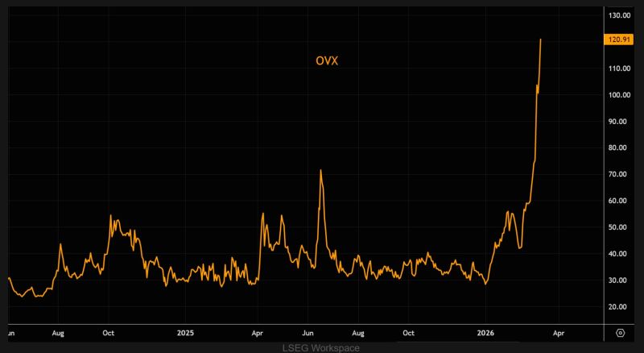Click the 2025 label on time axis
Image resolution: width=644 pixels, height=353 pixels.
[x=185, y=332]
